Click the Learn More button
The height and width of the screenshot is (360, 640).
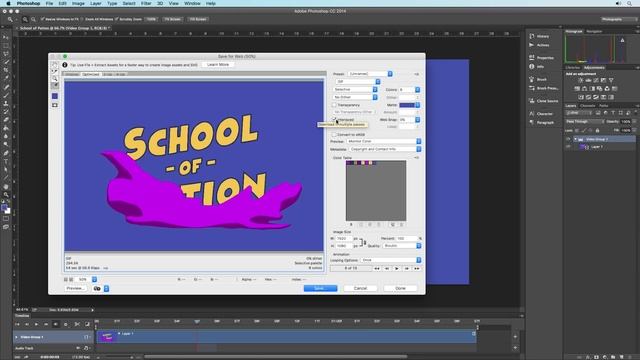tap(218, 64)
